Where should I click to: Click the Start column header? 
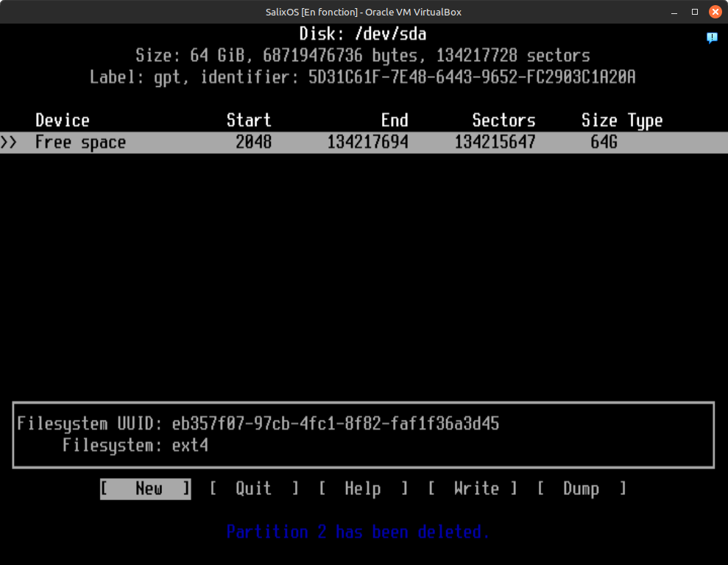pyautogui.click(x=249, y=121)
